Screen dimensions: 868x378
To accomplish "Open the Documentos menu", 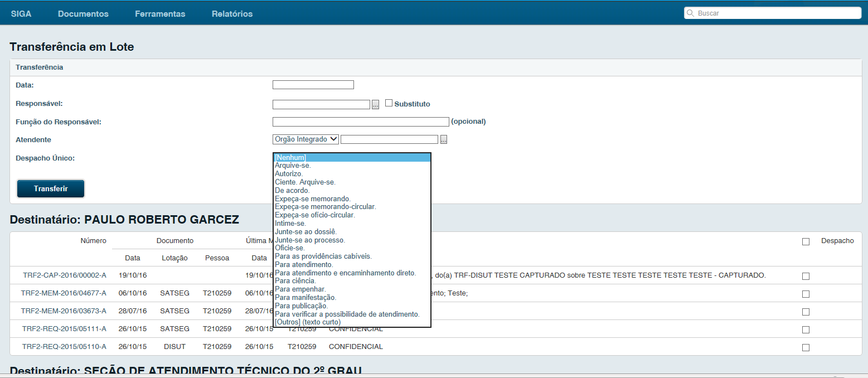I will (x=83, y=14).
